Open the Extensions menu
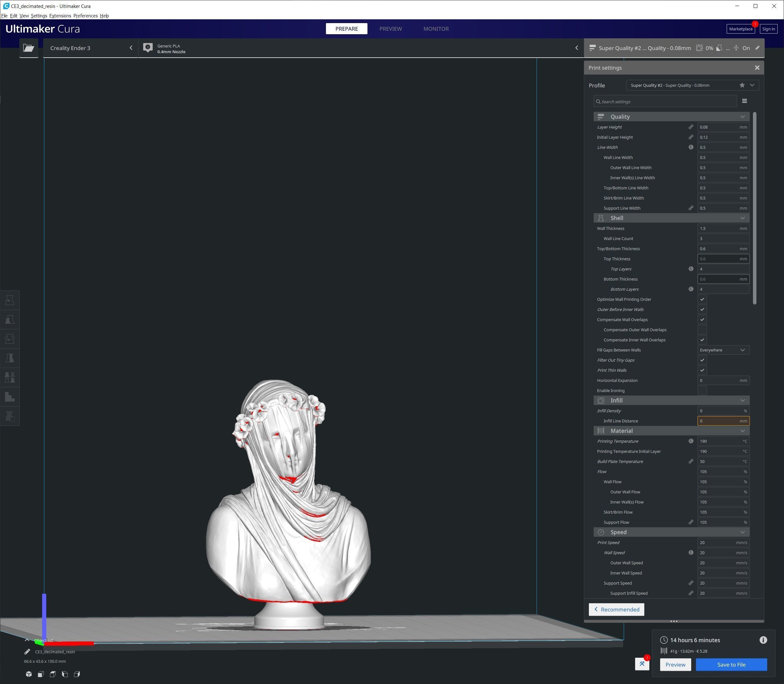Viewport: 784px width, 684px height. (x=60, y=16)
